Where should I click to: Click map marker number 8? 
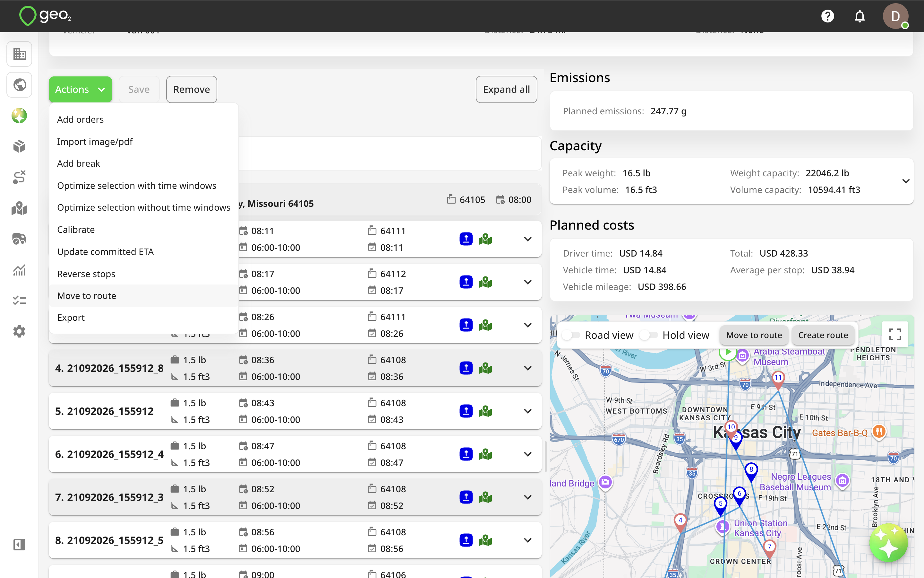751,472
